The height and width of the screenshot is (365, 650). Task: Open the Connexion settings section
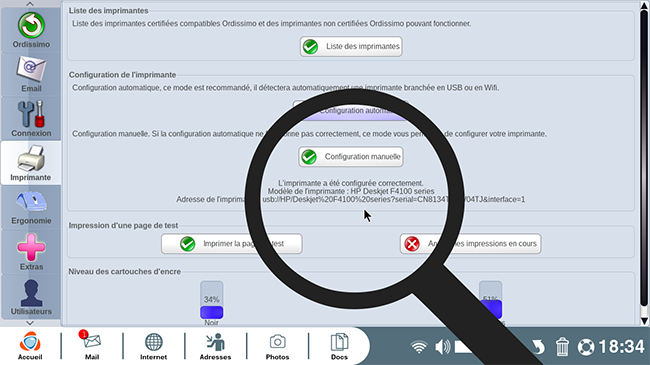click(x=31, y=119)
